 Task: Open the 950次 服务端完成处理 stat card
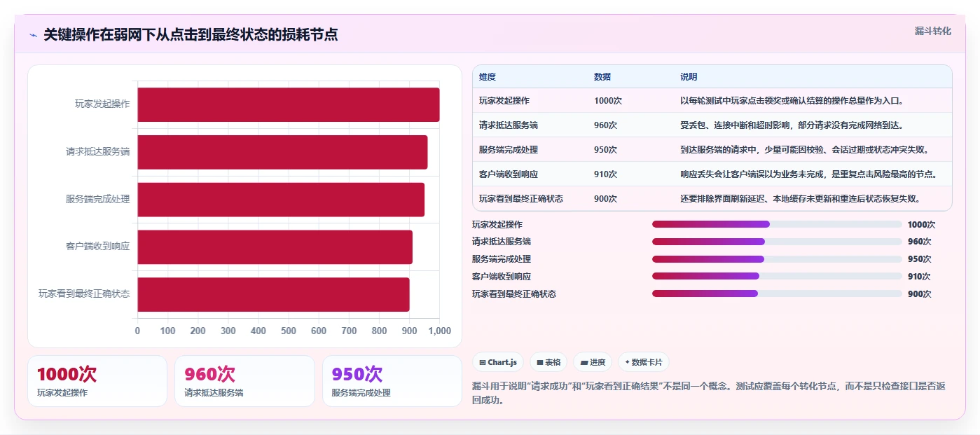tap(392, 381)
